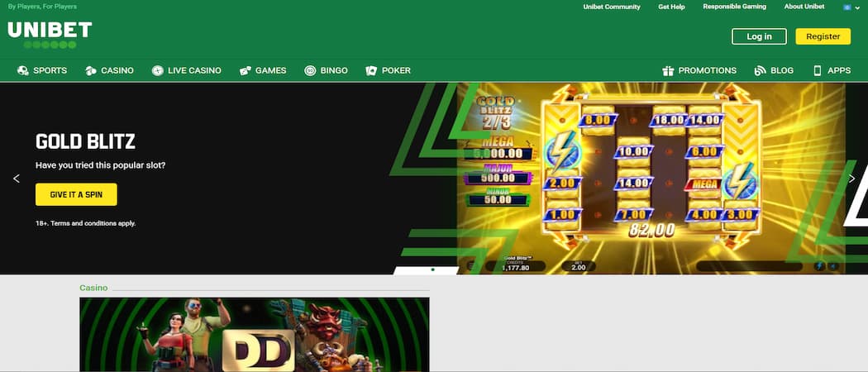Image resolution: width=868 pixels, height=372 pixels.
Task: Click the Promotions gift icon
Action: click(668, 71)
